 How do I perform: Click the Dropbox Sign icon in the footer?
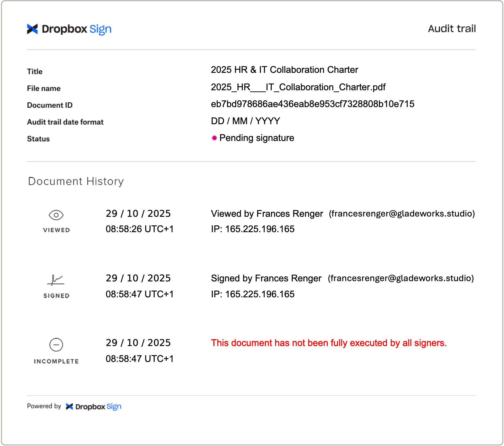(70, 406)
